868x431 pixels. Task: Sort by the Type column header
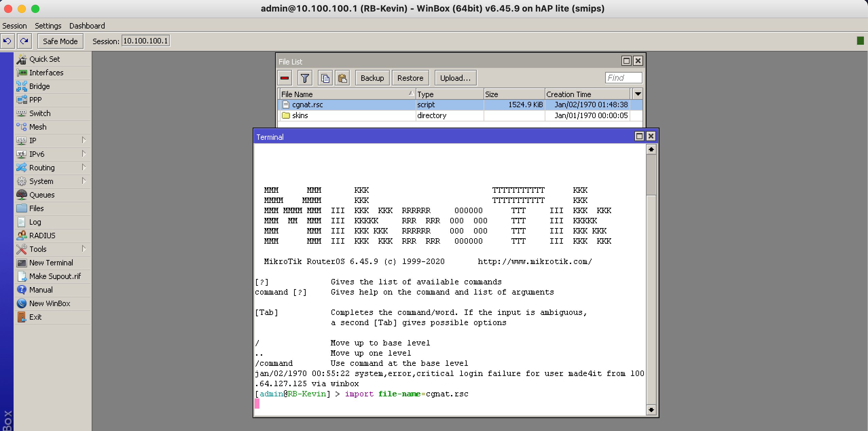click(x=450, y=94)
